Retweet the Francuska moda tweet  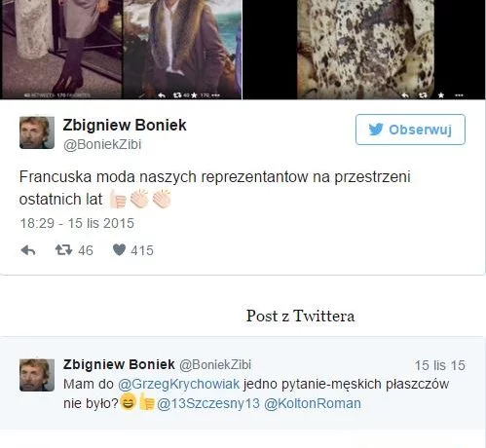[x=63, y=250]
